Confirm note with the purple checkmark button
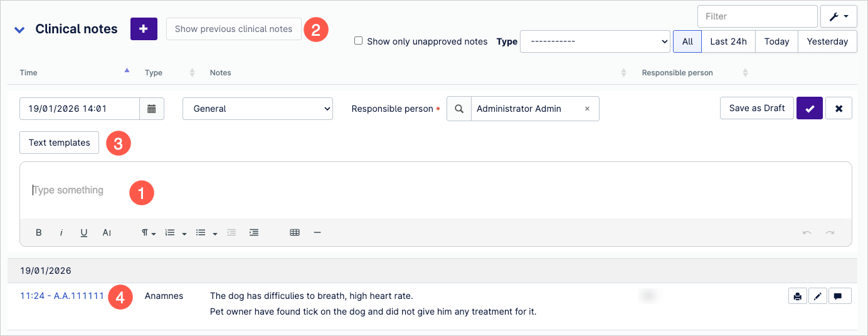The width and height of the screenshot is (868, 336). [810, 109]
